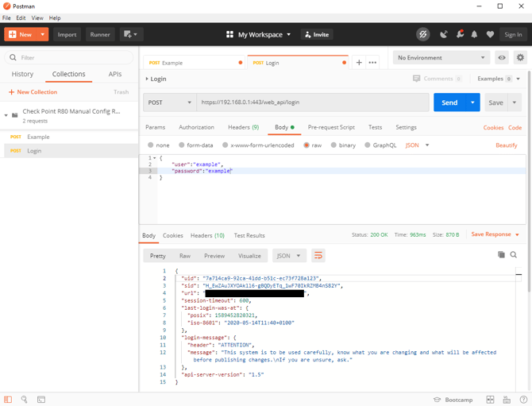Choose the GraphQL body type

click(x=368, y=145)
